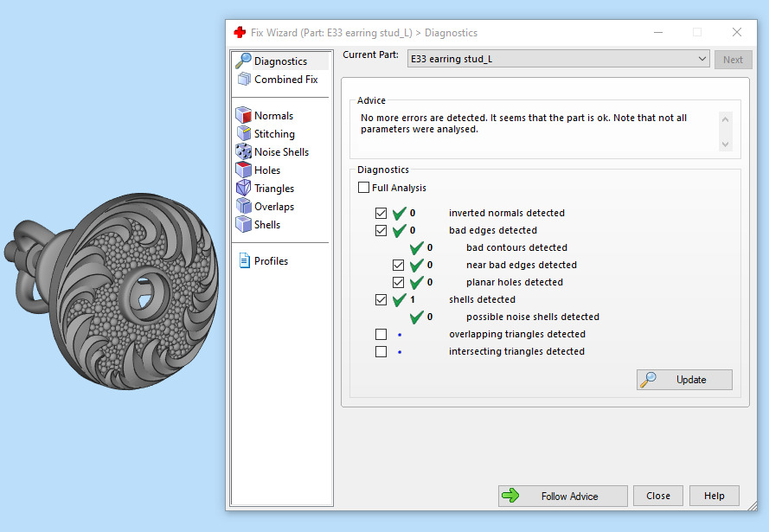Uncheck shells detected checkbox
The width and height of the screenshot is (769, 532).
381,299
